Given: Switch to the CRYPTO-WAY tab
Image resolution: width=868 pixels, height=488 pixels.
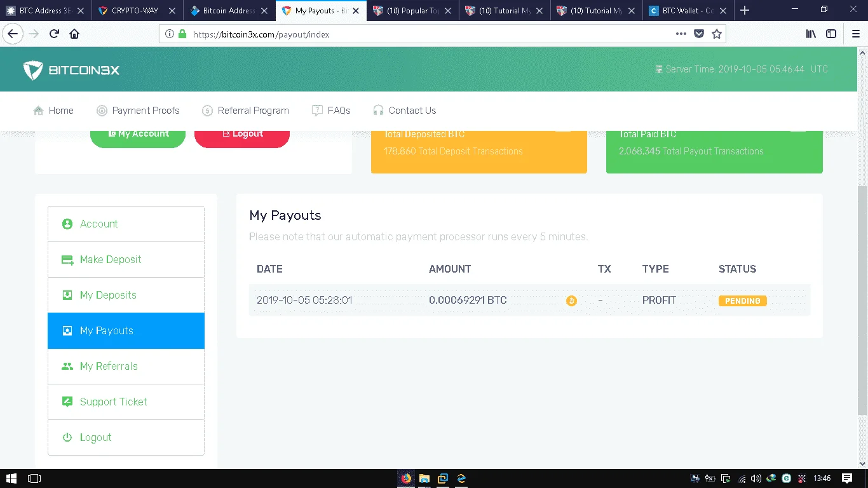Looking at the screenshot, I should pos(137,11).
